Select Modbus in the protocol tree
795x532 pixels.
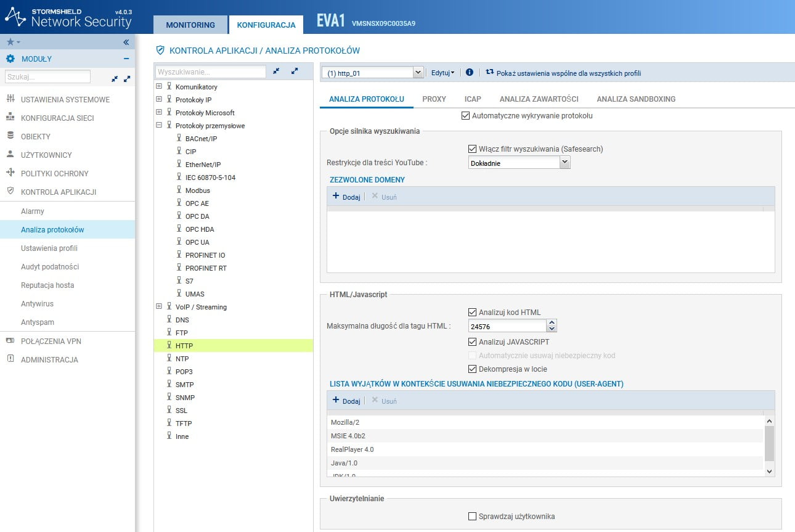(197, 190)
